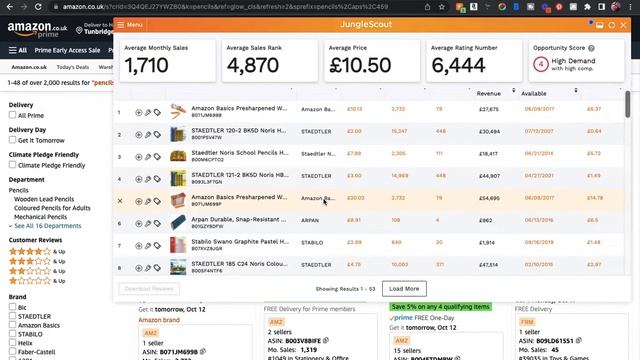Image resolution: width=640 pixels, height=360 pixels.
Task: Filter by 3 stars & Up reviews
Action: [37, 261]
